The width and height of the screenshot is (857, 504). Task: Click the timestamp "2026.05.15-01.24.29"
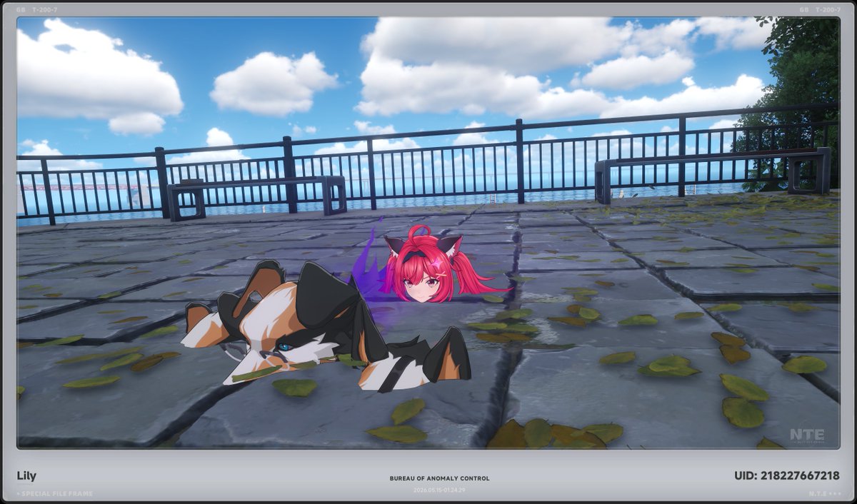[439, 490]
